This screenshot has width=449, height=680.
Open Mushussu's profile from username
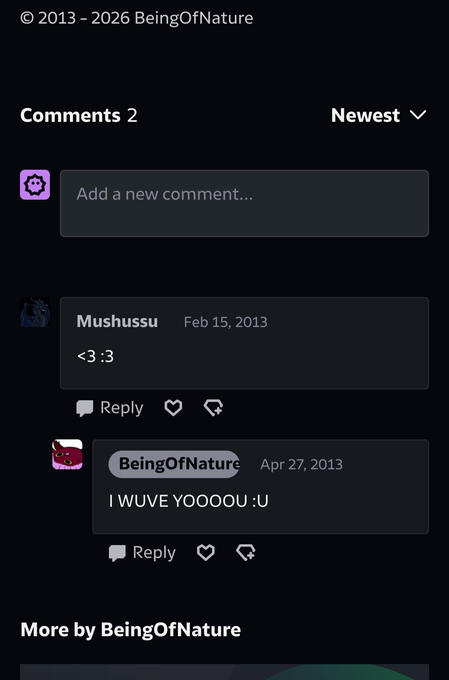tap(117, 321)
